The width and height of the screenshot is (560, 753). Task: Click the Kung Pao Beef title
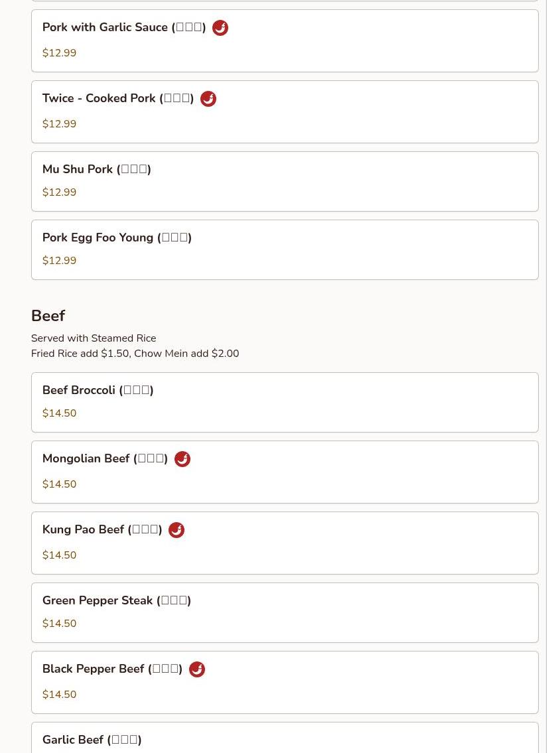(x=102, y=530)
